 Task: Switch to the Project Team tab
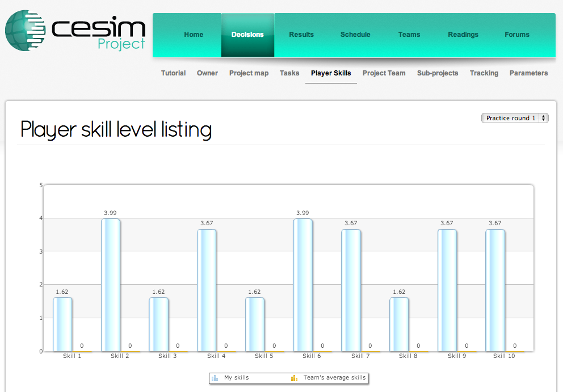[x=384, y=73]
